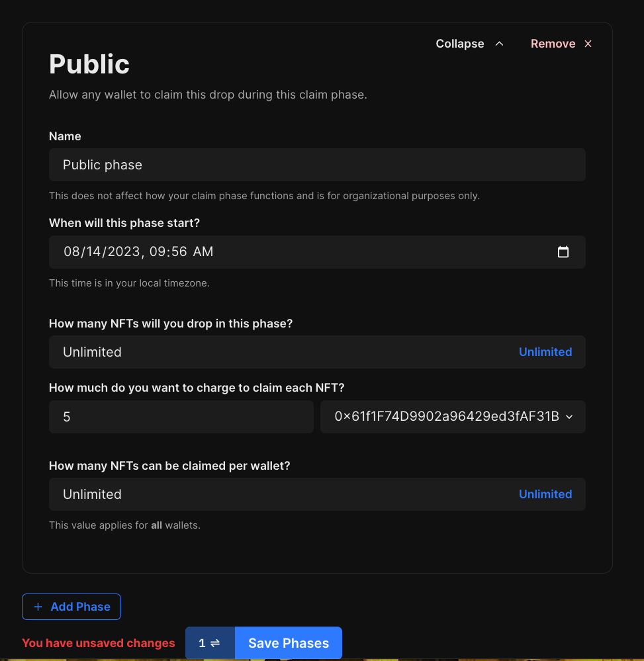The image size is (644, 661).
Task: Collapse the Public phase card
Action: (x=469, y=44)
